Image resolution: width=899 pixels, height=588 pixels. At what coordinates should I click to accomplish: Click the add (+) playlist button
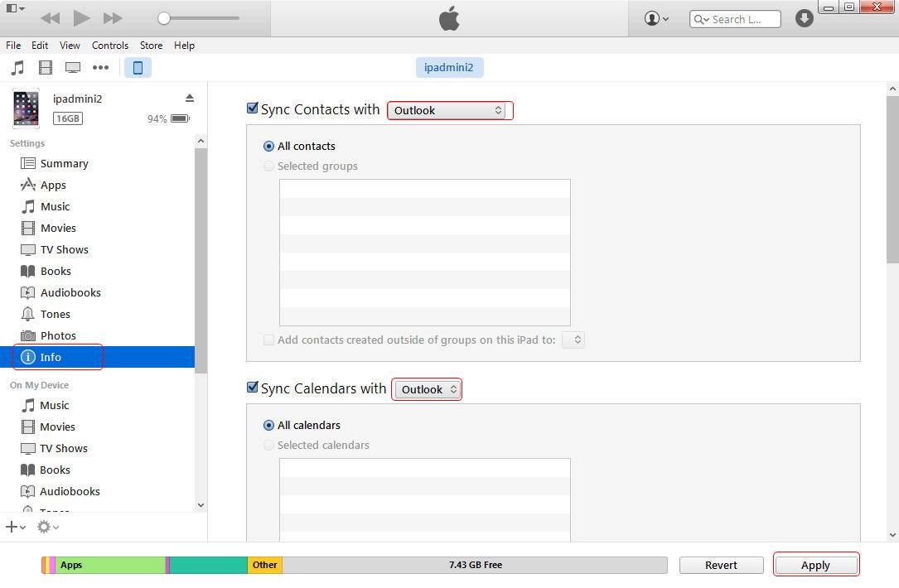tap(16, 526)
